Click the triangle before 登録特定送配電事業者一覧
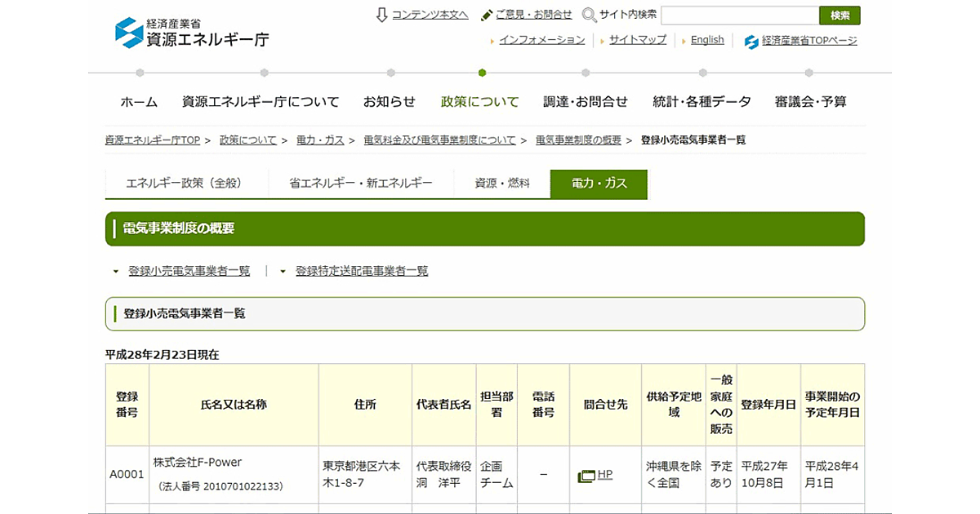The width and height of the screenshot is (980, 514). tap(283, 272)
